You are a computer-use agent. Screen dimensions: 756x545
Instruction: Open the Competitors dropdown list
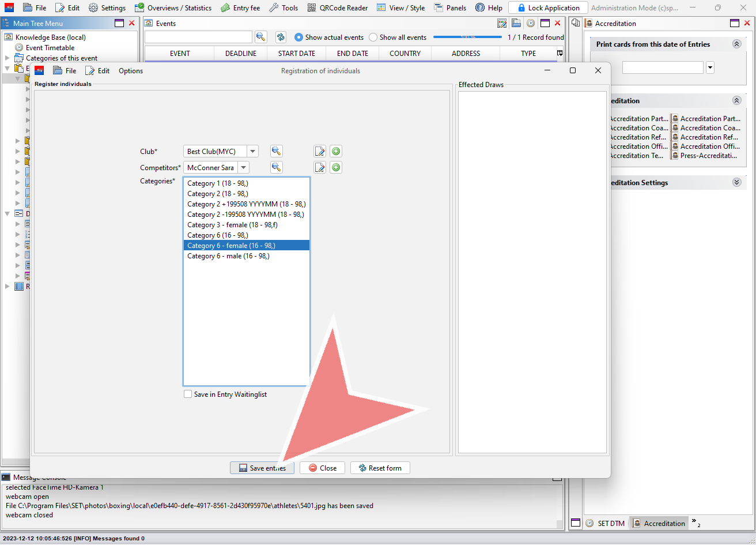point(244,168)
